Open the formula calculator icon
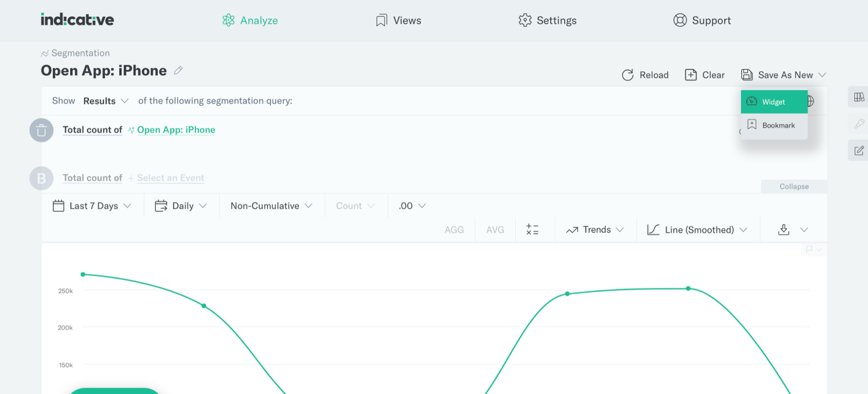The height and width of the screenshot is (394, 868). [532, 230]
